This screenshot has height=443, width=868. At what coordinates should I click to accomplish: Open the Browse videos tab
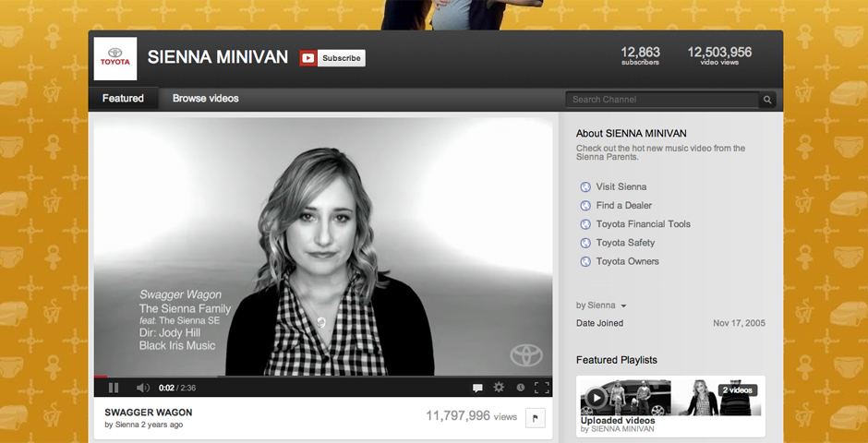pos(205,99)
